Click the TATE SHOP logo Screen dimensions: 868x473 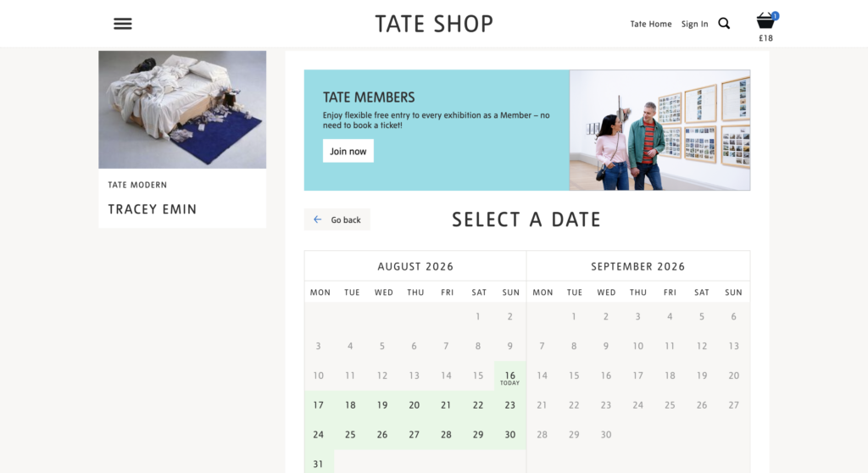click(434, 24)
